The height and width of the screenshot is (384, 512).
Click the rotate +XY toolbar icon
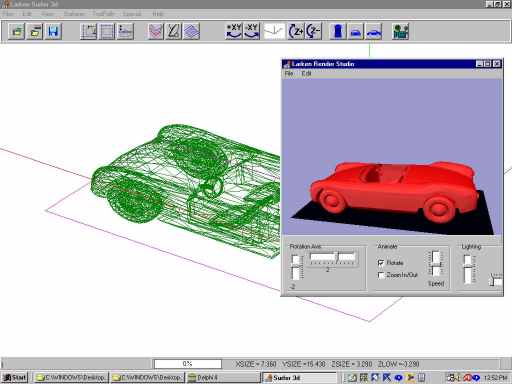[234, 32]
